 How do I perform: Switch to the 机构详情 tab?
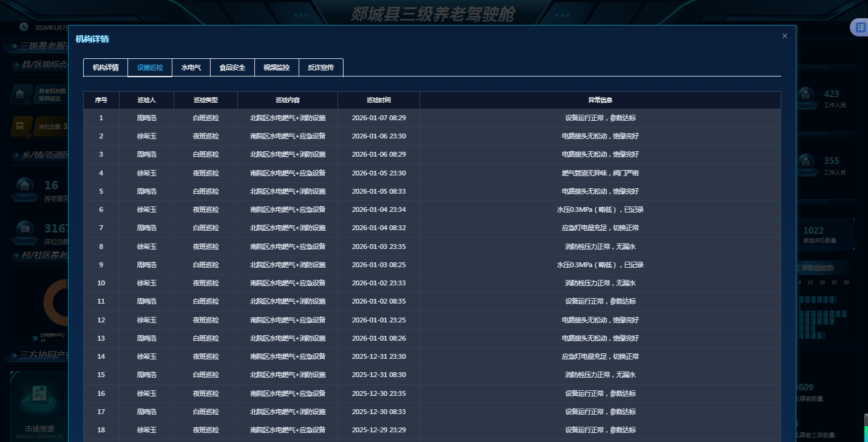pyautogui.click(x=106, y=67)
